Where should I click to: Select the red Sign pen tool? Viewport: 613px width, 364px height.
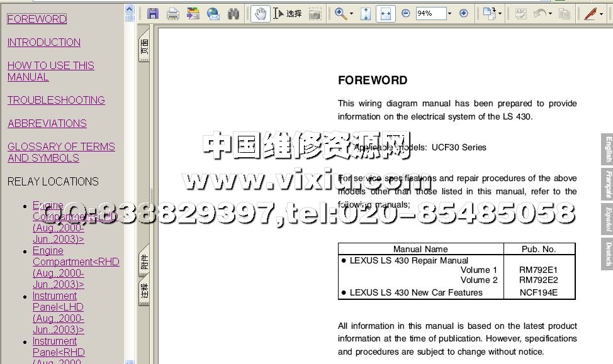point(590,14)
